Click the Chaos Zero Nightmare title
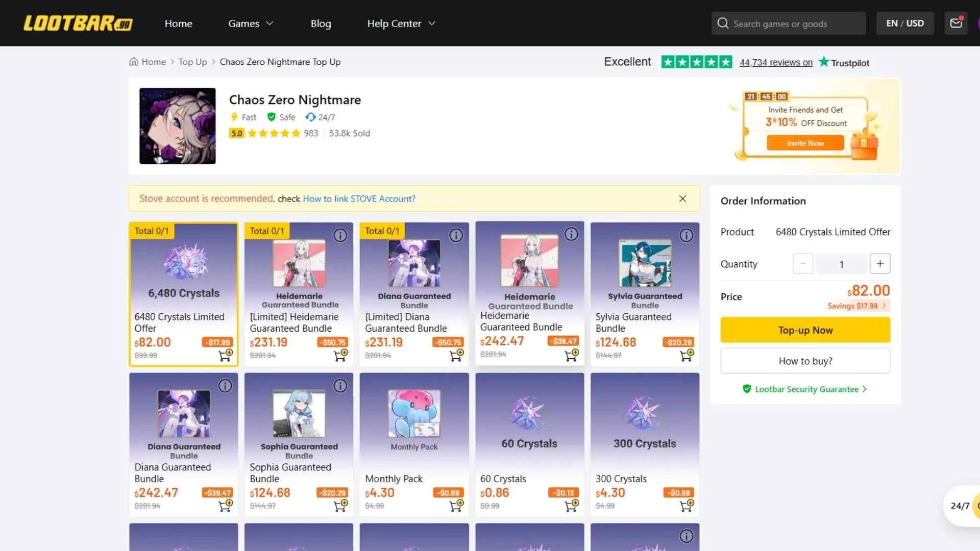The image size is (980, 551). coord(295,99)
